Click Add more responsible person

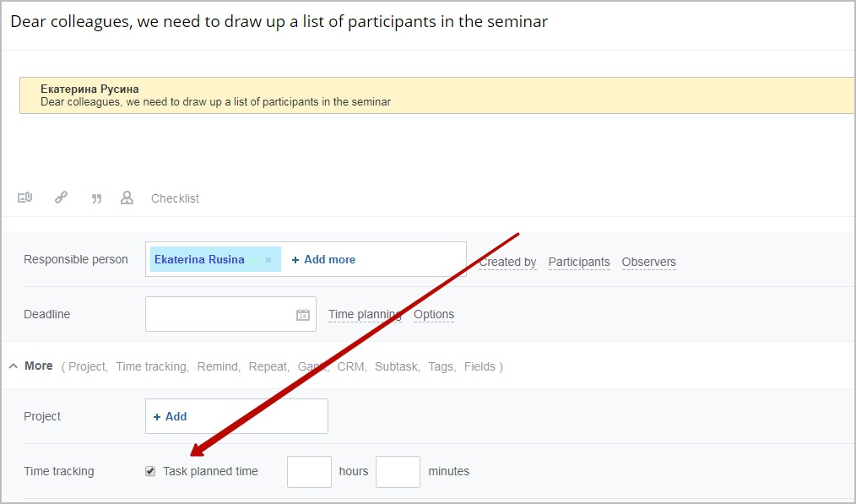pyautogui.click(x=323, y=260)
